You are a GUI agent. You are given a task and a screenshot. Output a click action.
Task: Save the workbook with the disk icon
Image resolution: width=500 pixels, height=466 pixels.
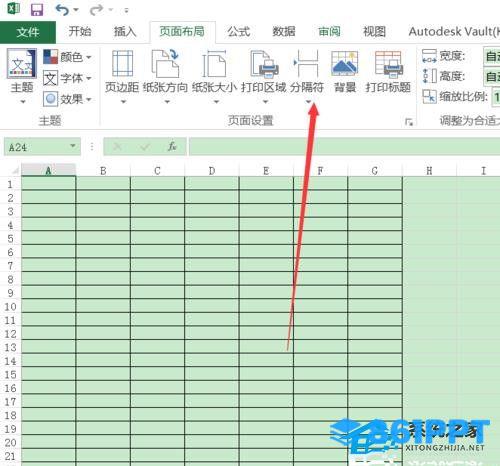click(x=37, y=10)
